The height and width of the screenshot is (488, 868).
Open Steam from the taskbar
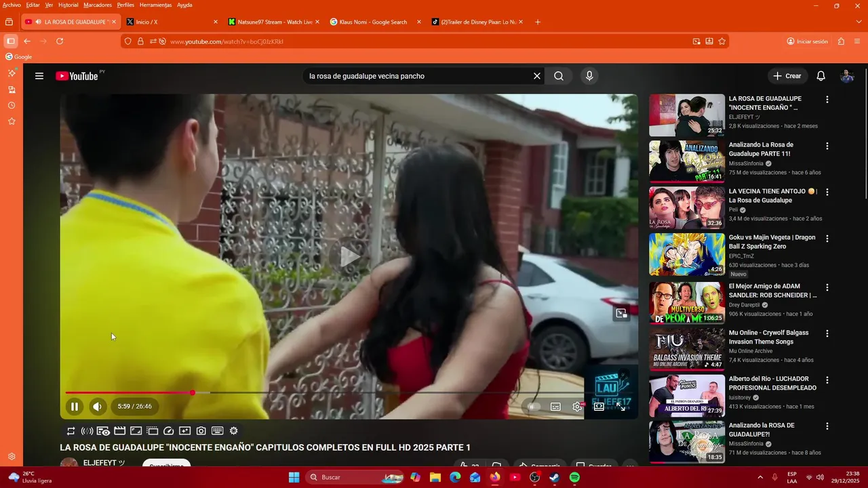(554, 477)
